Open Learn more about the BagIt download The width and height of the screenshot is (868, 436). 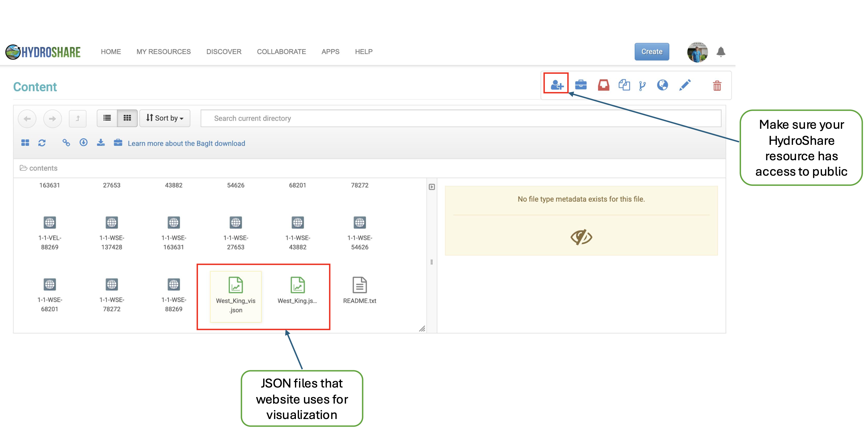coord(186,144)
